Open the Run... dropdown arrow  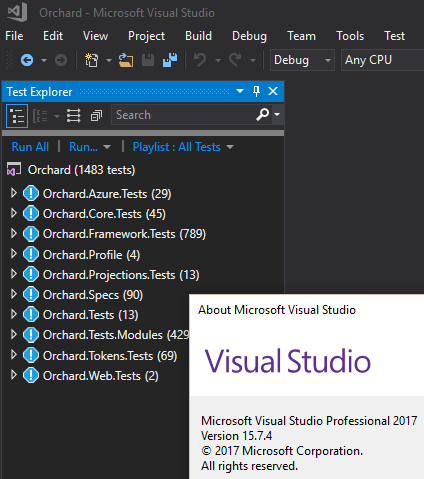(107, 147)
